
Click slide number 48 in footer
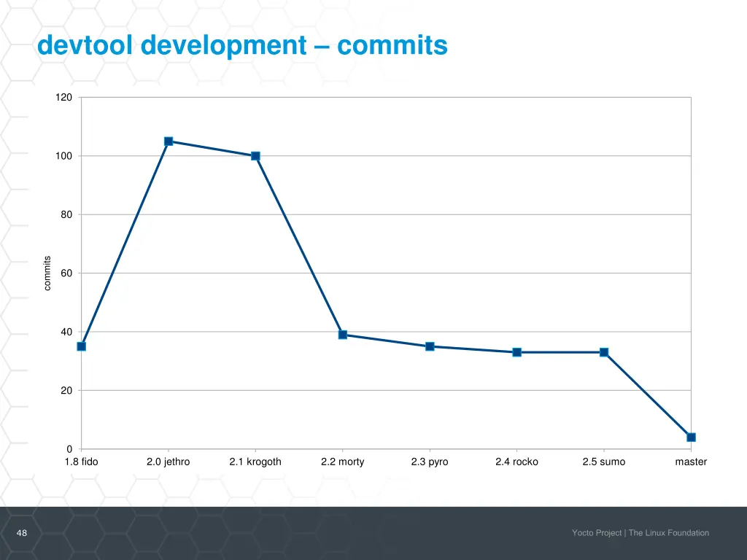click(x=22, y=533)
